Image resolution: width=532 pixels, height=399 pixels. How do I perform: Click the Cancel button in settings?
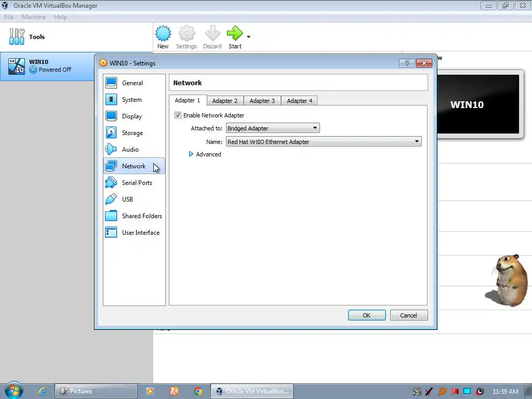[409, 315]
